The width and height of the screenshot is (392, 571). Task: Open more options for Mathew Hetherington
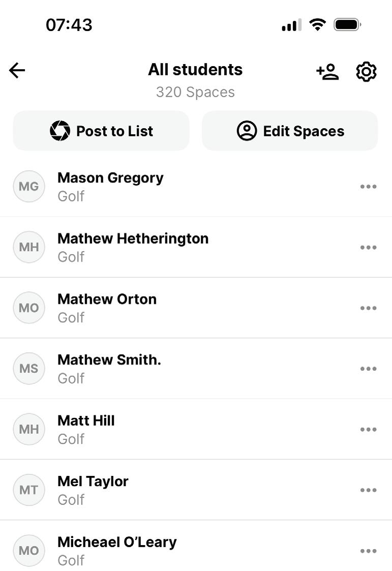coord(368,247)
